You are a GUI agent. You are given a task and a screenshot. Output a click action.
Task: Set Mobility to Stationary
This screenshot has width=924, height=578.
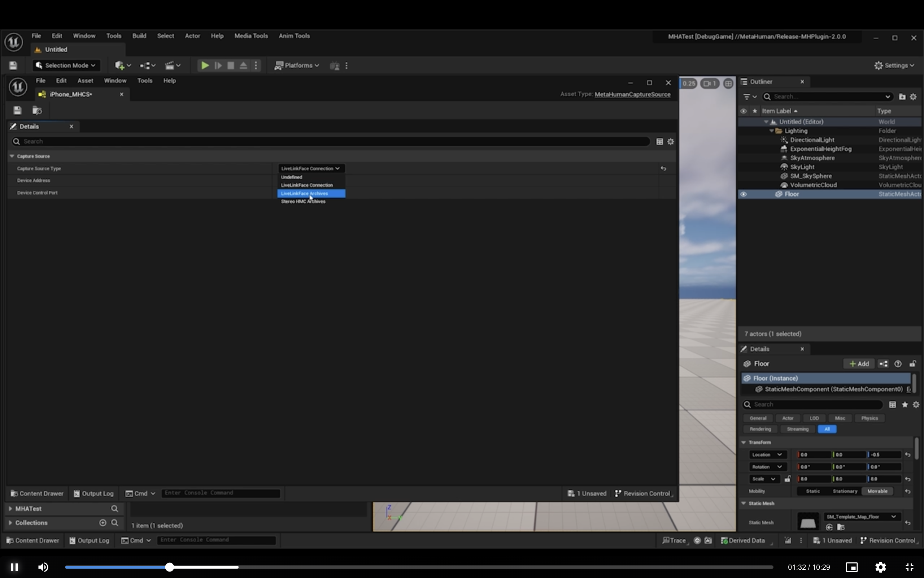(845, 491)
